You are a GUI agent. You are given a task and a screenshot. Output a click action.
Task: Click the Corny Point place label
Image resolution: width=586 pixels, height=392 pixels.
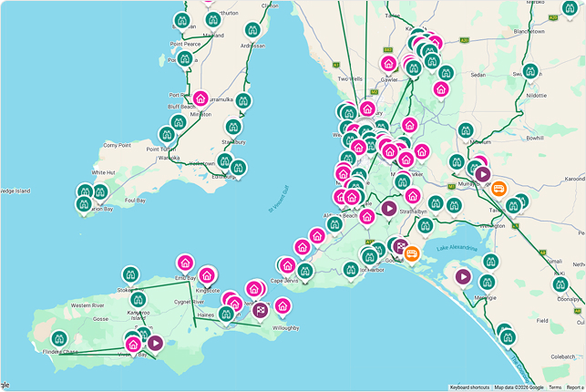pyautogui.click(x=117, y=145)
